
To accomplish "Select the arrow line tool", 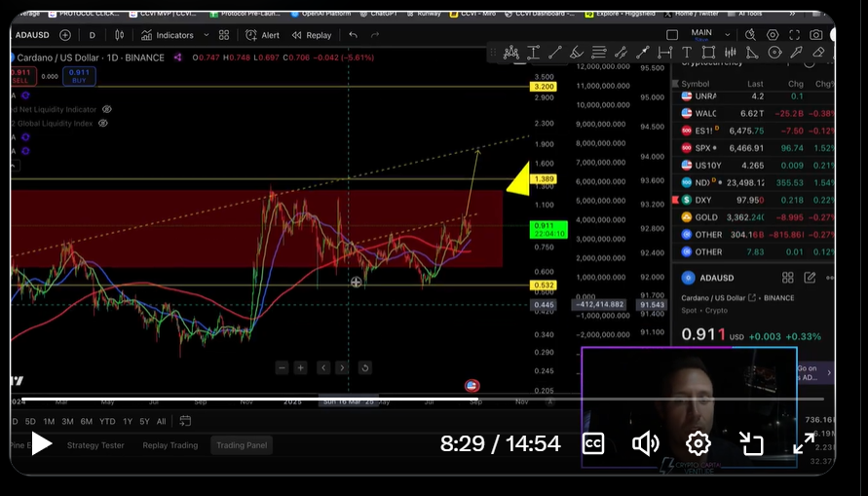I will [643, 53].
